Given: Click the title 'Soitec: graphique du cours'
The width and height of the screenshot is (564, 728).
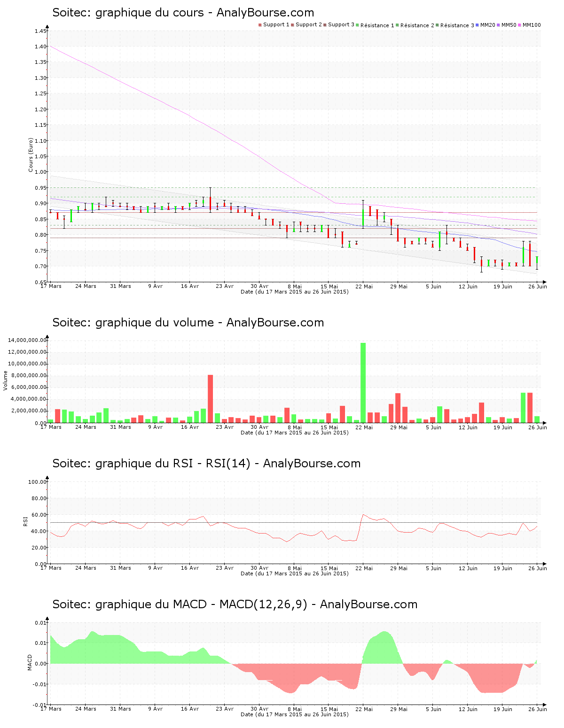Looking at the screenshot, I should (128, 13).
